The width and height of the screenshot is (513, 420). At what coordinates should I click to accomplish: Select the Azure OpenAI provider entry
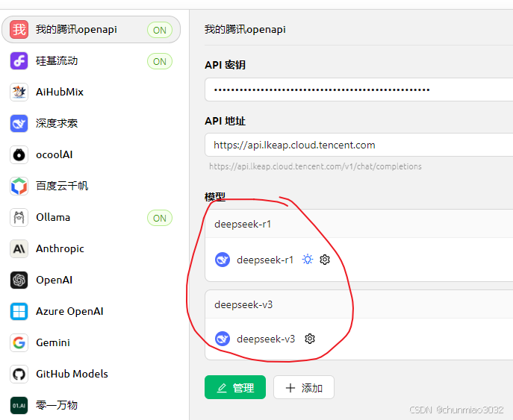click(91, 311)
